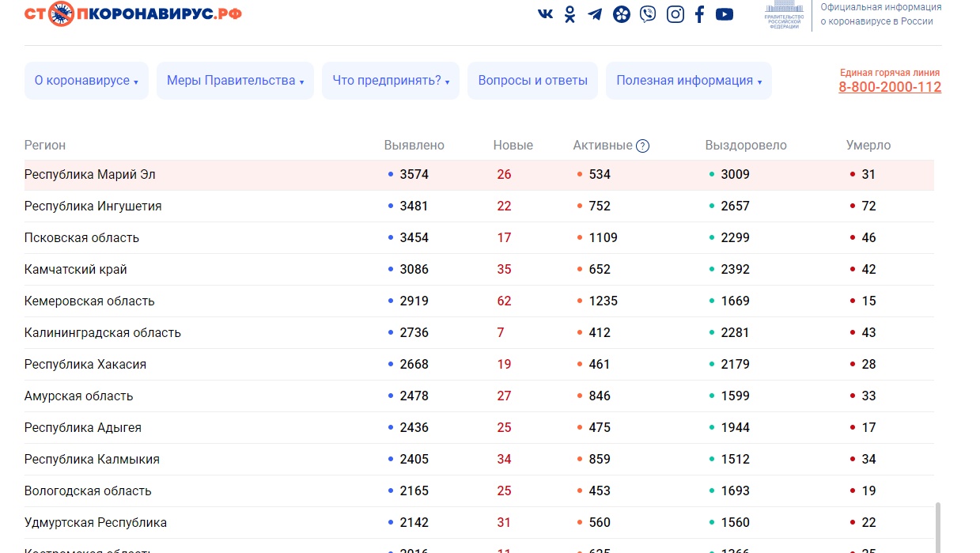This screenshot has height=553, width=980.
Task: Click the стопкоронавирус.рф site logo
Action: 133,14
